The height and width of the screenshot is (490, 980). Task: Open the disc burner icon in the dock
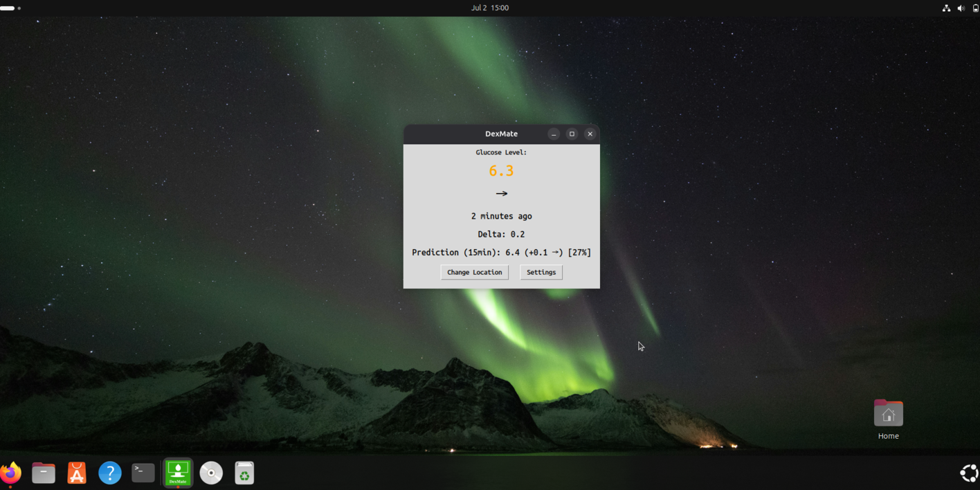(211, 473)
